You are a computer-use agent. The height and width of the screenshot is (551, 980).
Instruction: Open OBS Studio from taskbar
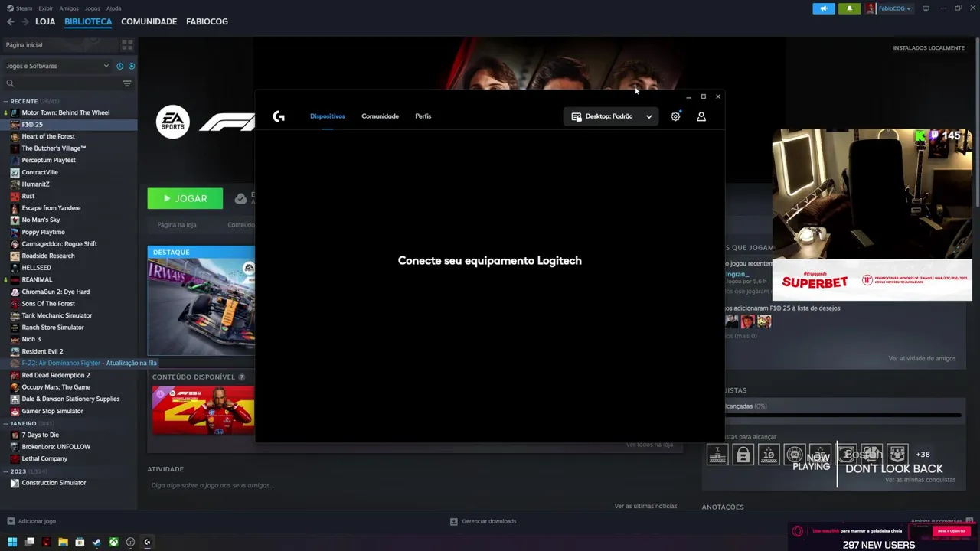[130, 543]
